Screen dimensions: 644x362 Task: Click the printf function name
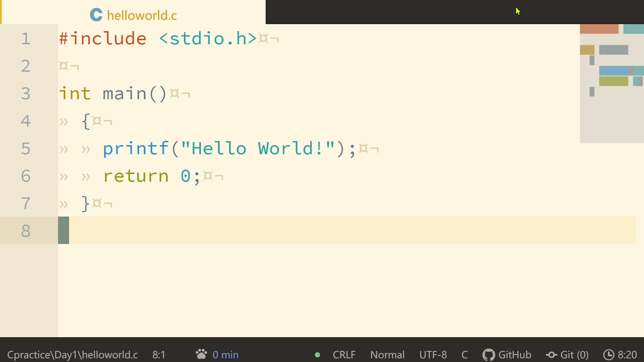[x=136, y=148]
